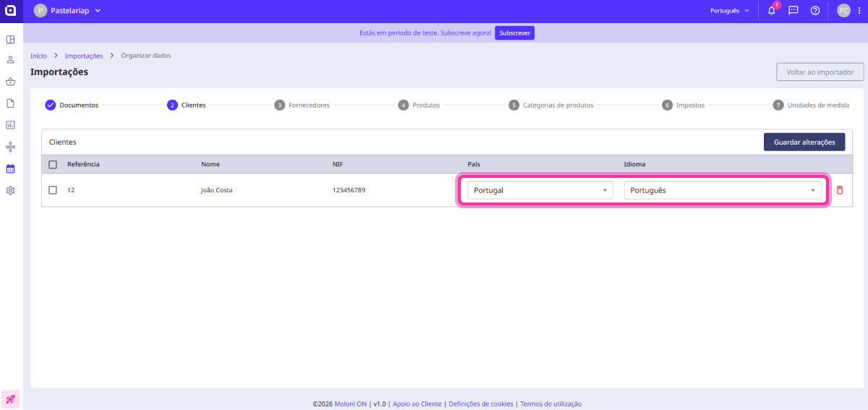Open the Português language selector in header
Viewport: 868px width, 410px height.
730,11
